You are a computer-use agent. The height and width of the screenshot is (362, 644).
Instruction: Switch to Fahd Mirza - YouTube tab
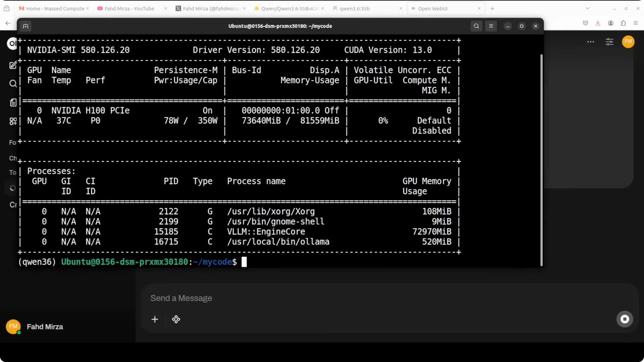tap(129, 9)
